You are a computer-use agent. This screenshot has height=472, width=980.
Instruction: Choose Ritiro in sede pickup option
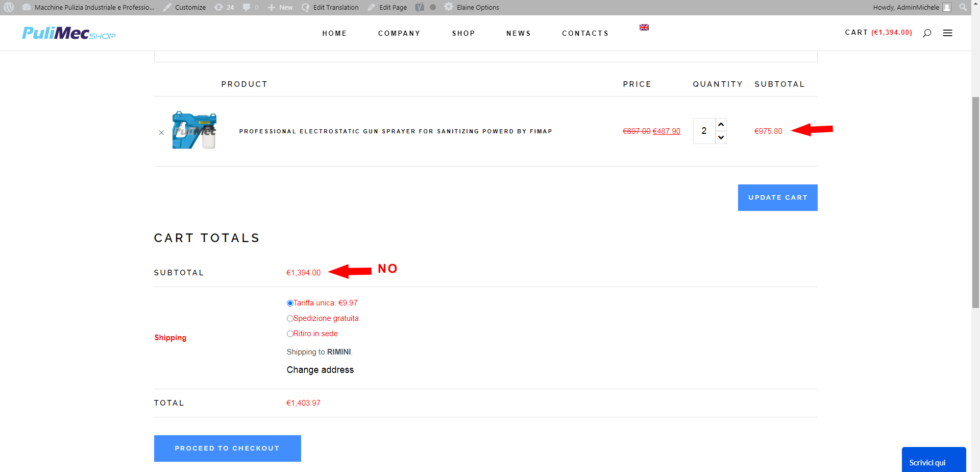click(290, 334)
